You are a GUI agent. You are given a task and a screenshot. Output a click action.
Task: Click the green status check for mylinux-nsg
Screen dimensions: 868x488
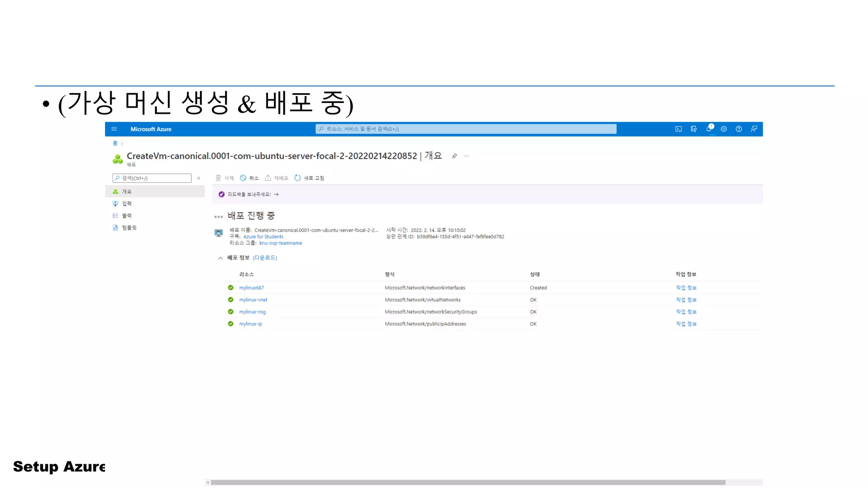(231, 312)
